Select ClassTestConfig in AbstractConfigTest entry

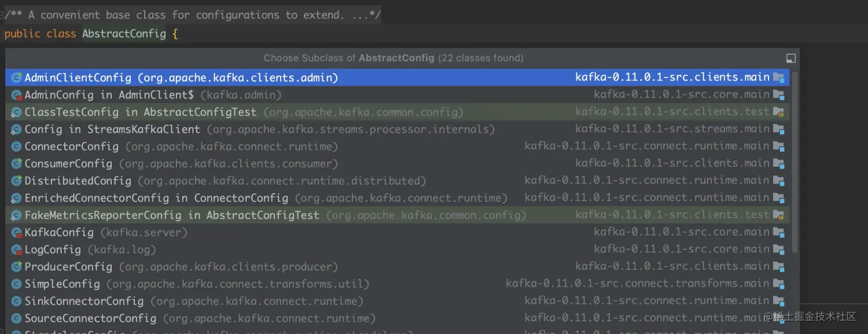click(398, 112)
